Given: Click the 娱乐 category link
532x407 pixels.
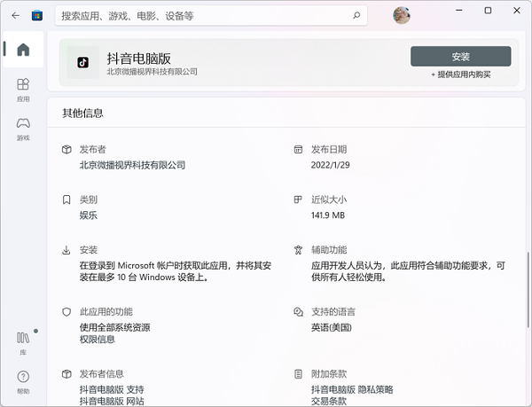Looking at the screenshot, I should pyautogui.click(x=89, y=215).
